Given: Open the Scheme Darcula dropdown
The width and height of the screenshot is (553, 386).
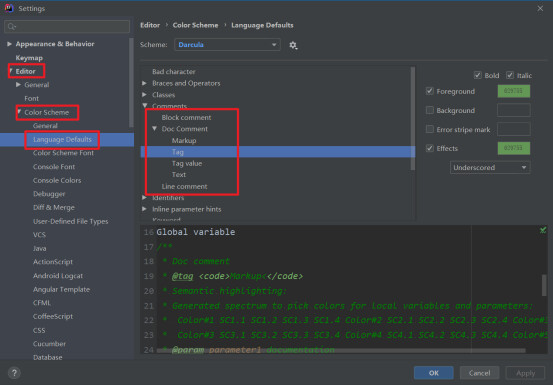Looking at the screenshot, I should pos(227,45).
